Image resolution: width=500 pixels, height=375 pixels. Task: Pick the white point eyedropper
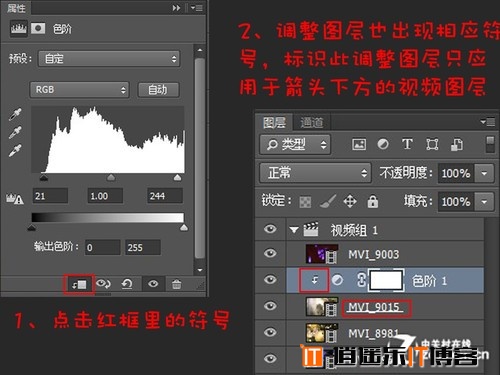(15, 150)
